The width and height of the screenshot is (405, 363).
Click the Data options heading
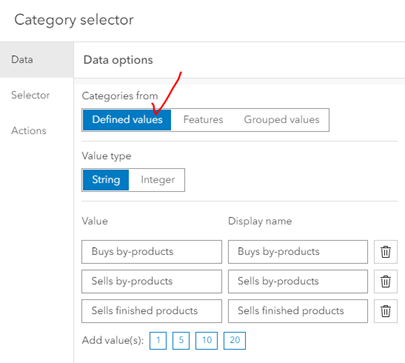coord(118,60)
